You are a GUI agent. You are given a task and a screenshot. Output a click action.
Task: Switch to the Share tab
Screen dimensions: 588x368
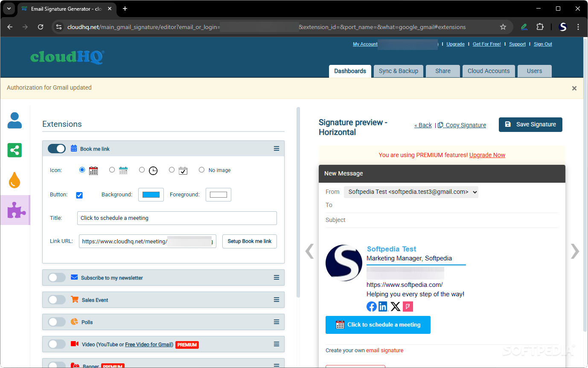[x=443, y=71]
